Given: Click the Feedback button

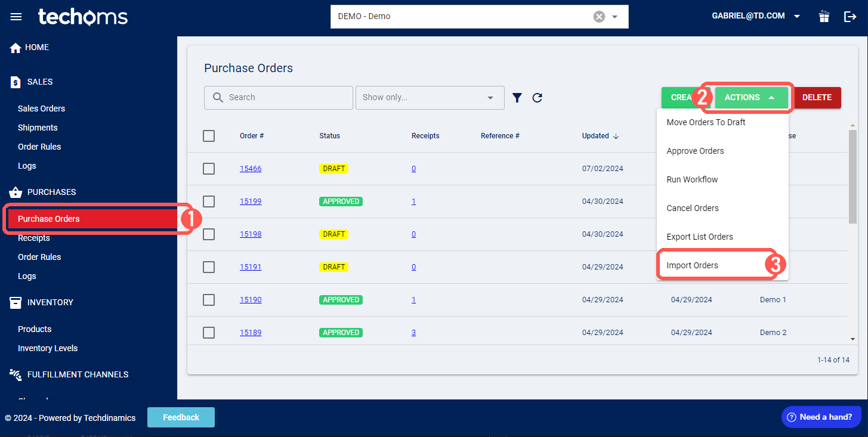Looking at the screenshot, I should pyautogui.click(x=181, y=417).
